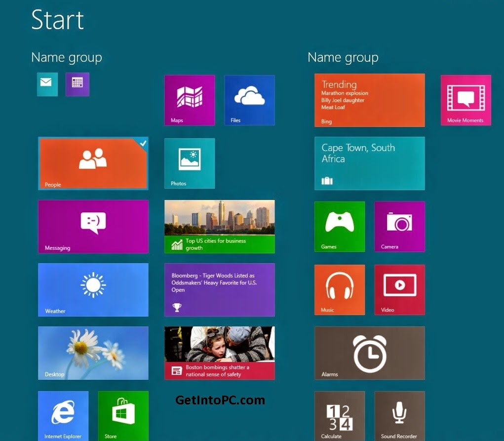
Task: Click the left Name group label to rename
Action: (66, 57)
